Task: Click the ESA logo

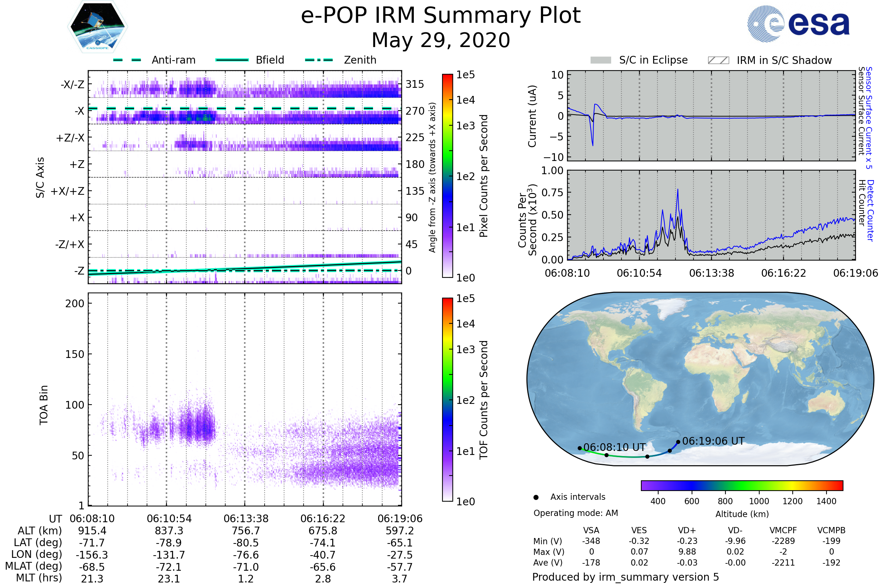Action: (798, 23)
